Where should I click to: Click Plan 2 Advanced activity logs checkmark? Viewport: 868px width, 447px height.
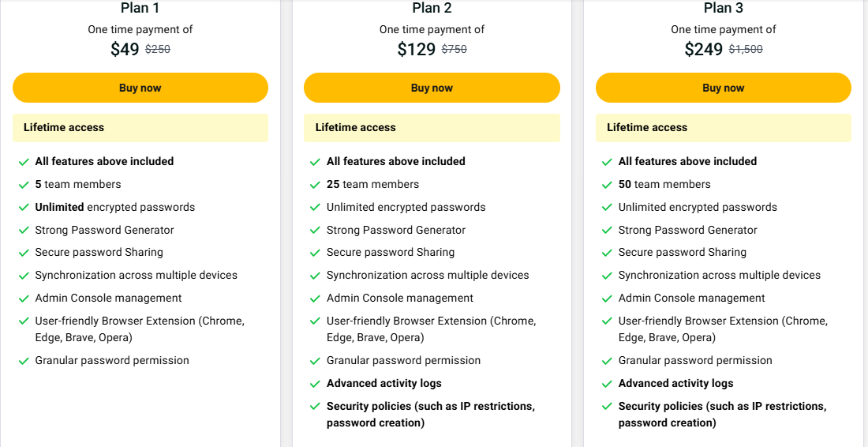click(315, 384)
